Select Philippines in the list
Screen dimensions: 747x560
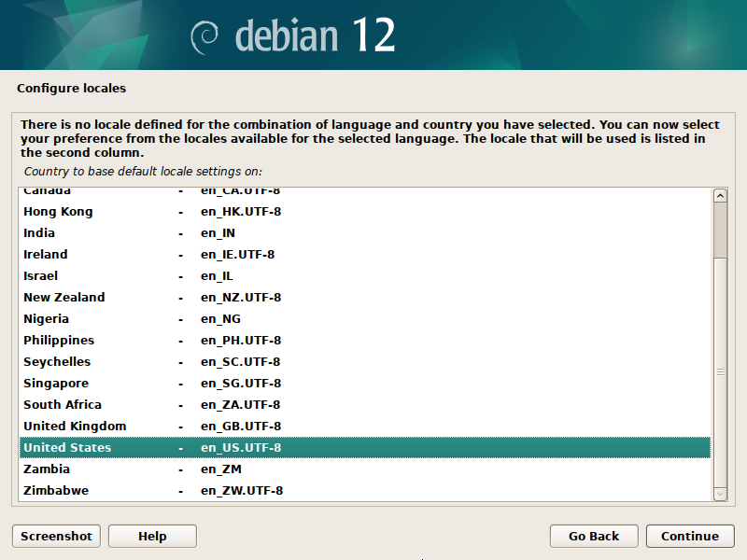pos(364,341)
